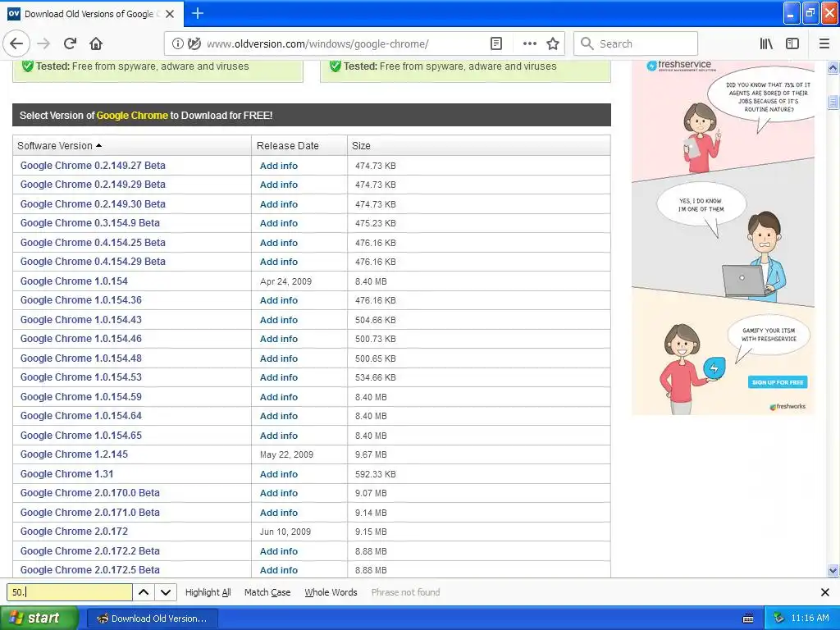Open page actions three-dot menu
This screenshot has width=840, height=630.
pos(529,44)
